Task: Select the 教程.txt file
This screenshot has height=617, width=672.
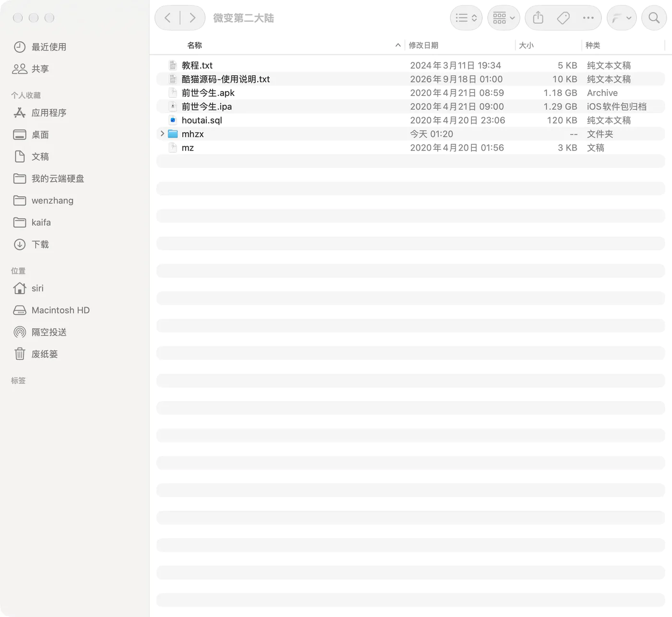Action: click(410, 65)
